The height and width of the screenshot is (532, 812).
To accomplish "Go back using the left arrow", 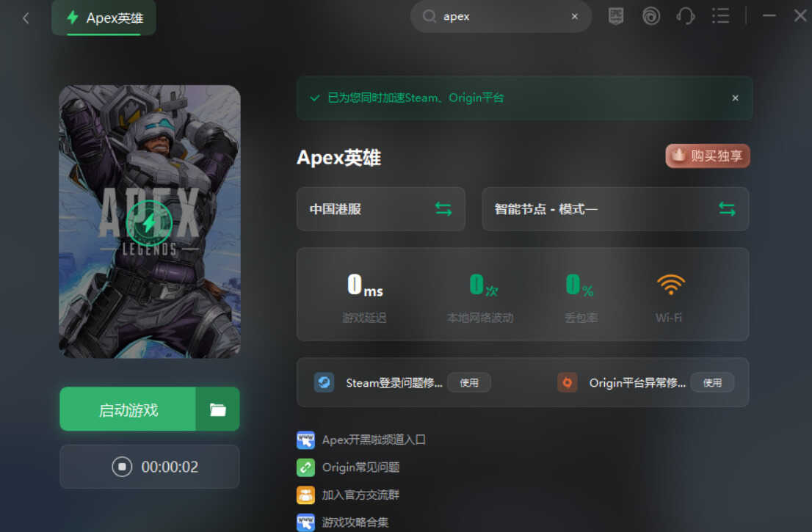I will click(26, 18).
